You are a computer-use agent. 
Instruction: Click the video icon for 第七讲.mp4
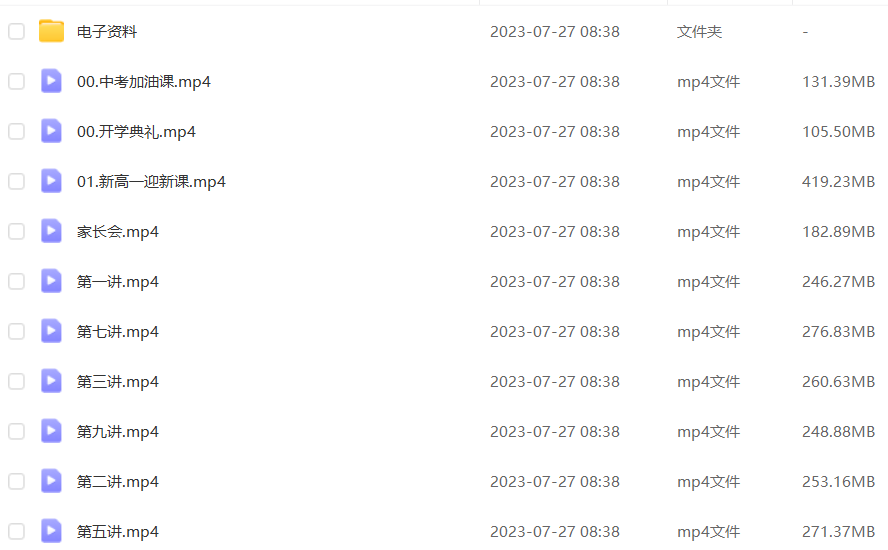click(51, 331)
